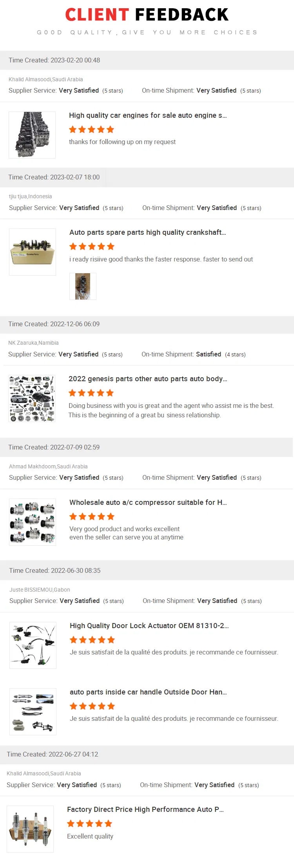Click the CLIENT FEEDBACK heading
The width and height of the screenshot is (294, 868).
(147, 15)
